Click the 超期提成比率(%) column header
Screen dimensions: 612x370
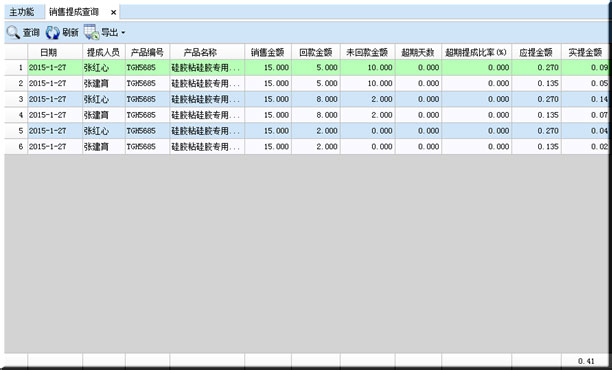pos(477,52)
